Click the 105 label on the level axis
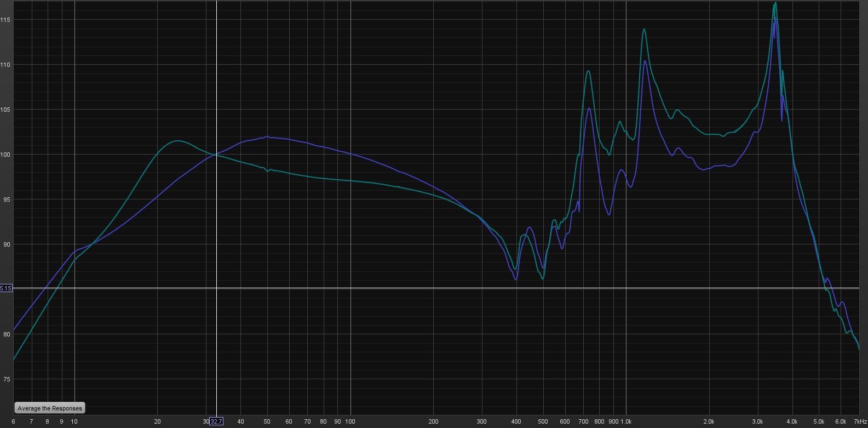 click(x=5, y=110)
